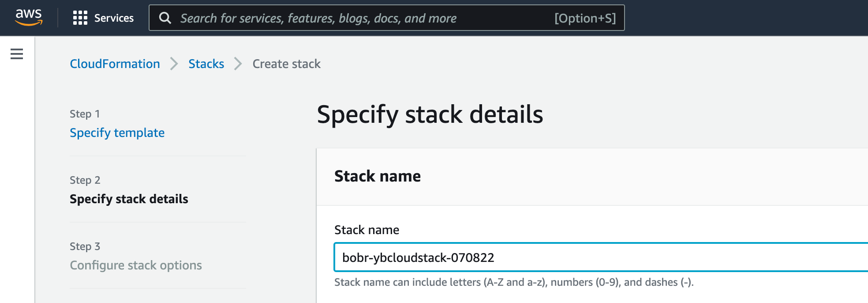The height and width of the screenshot is (303, 868).
Task: Click the Create stack breadcrumb text
Action: coord(286,64)
